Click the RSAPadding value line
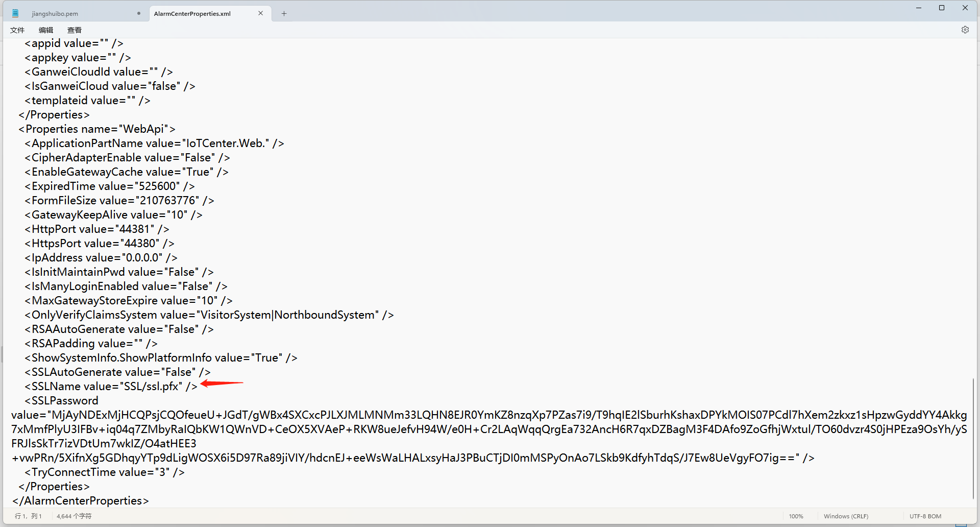The height and width of the screenshot is (527, 980). [91, 344]
